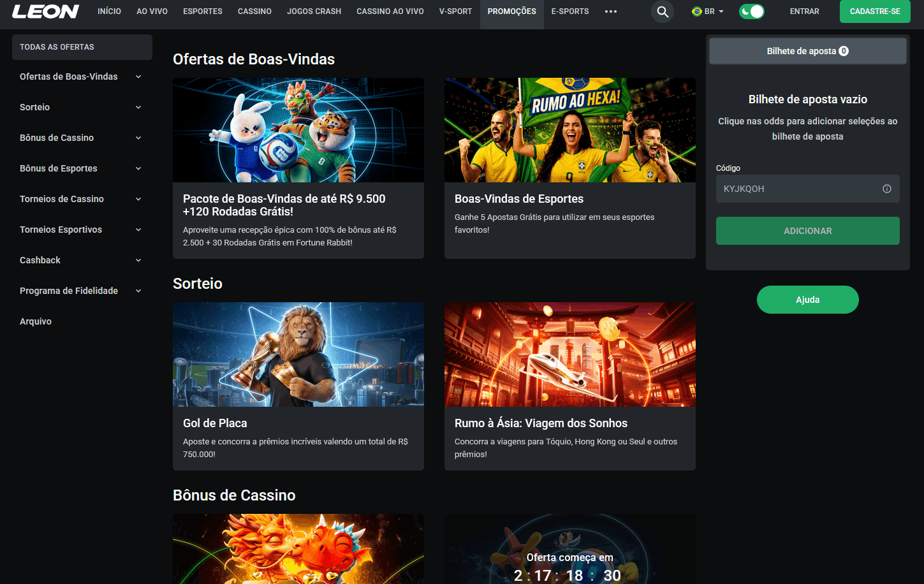Open CASSINO in top navigation
Viewport: 924px width, 584px height.
[254, 11]
